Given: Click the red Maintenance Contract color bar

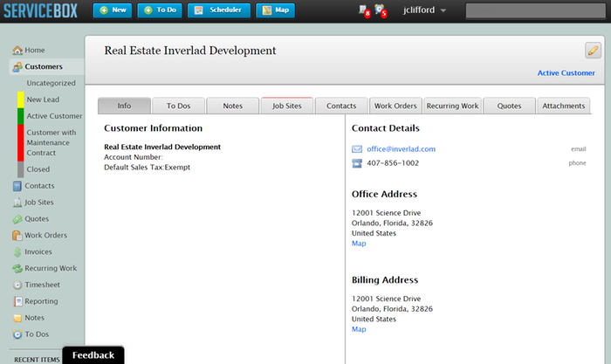Looking at the screenshot, I should [21, 142].
